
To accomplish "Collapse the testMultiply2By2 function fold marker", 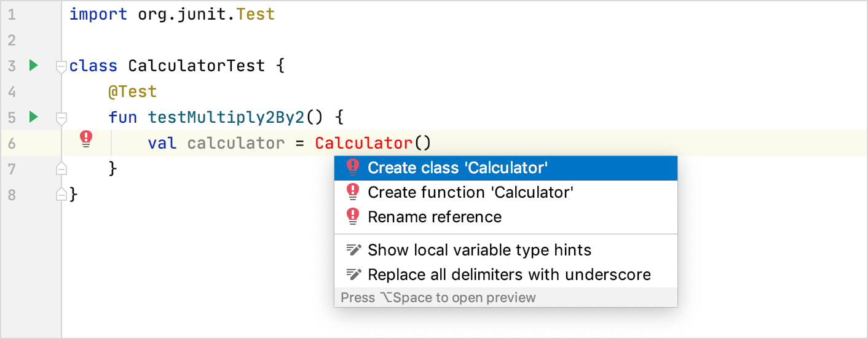I will pyautogui.click(x=61, y=117).
